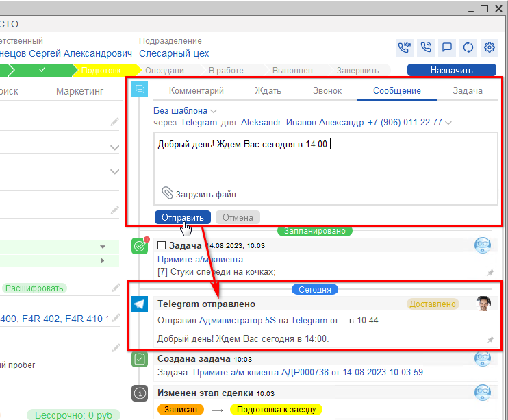Tick the Задача checkbox
The height and width of the screenshot is (420, 508).
pos(162,245)
